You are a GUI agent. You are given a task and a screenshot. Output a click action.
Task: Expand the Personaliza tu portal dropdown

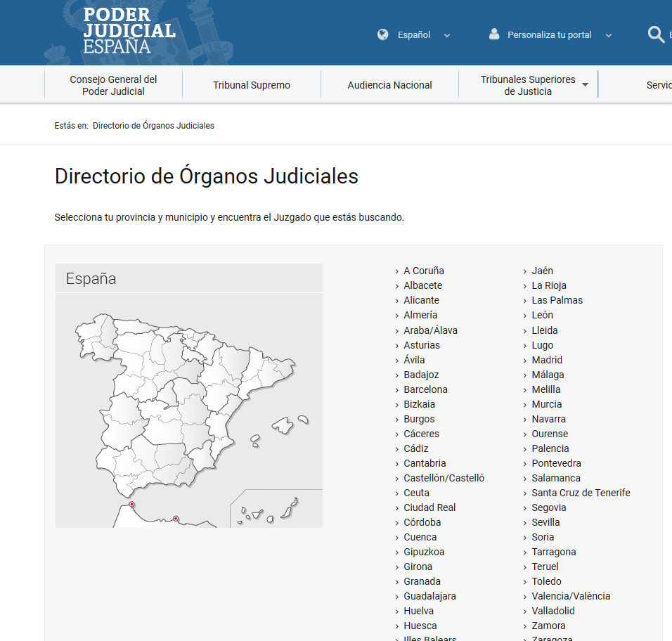pos(609,36)
